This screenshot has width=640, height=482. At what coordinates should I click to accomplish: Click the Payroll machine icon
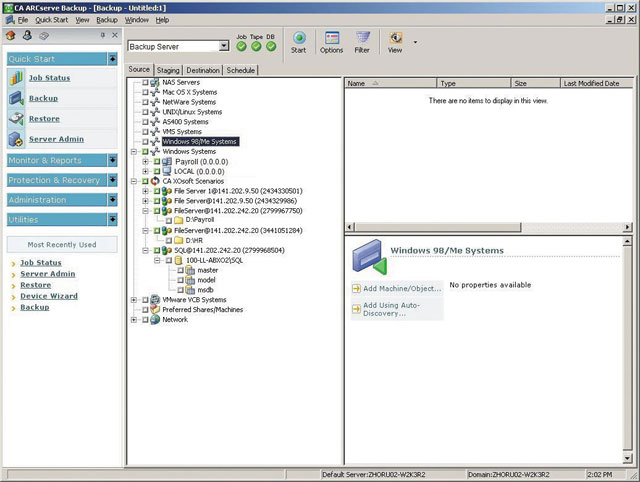[167, 162]
